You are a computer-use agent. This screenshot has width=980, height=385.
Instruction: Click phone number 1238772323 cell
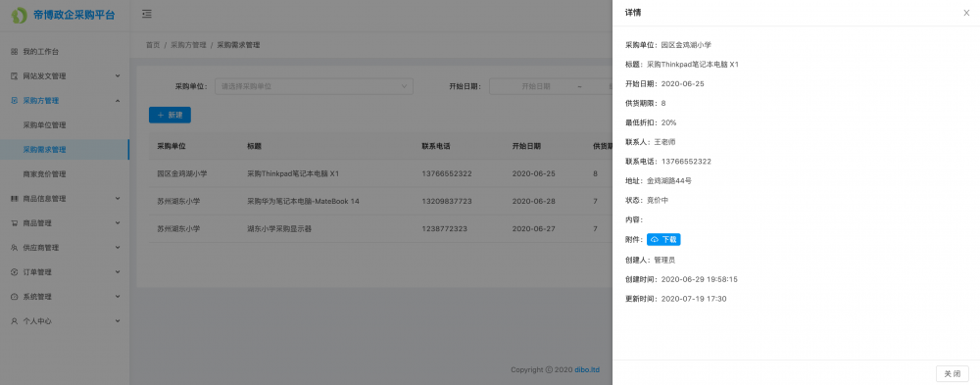pyautogui.click(x=444, y=229)
